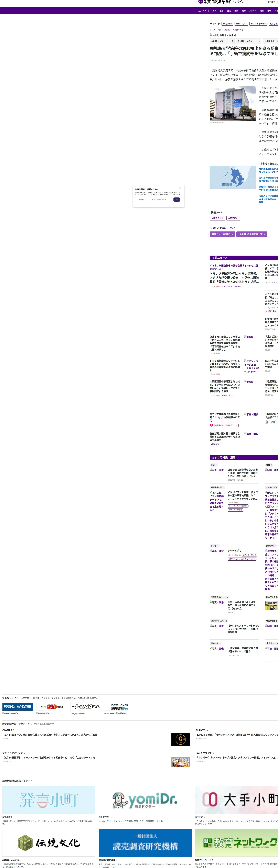Viewport: 278px width, 868px height.
Task: Go to the 速報 navigation item
Action: 221,11
